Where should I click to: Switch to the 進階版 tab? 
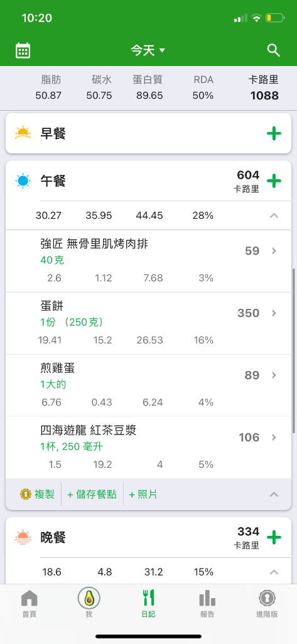[x=267, y=604]
